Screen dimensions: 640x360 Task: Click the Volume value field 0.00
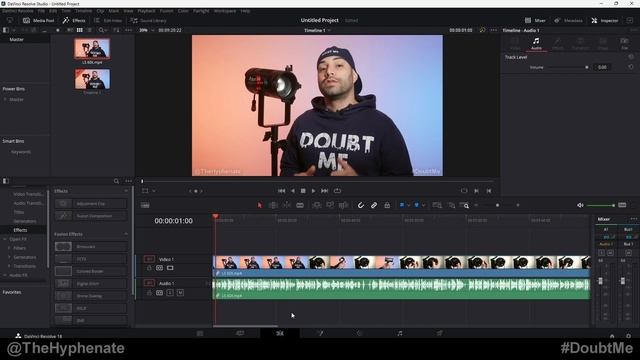[x=602, y=67]
